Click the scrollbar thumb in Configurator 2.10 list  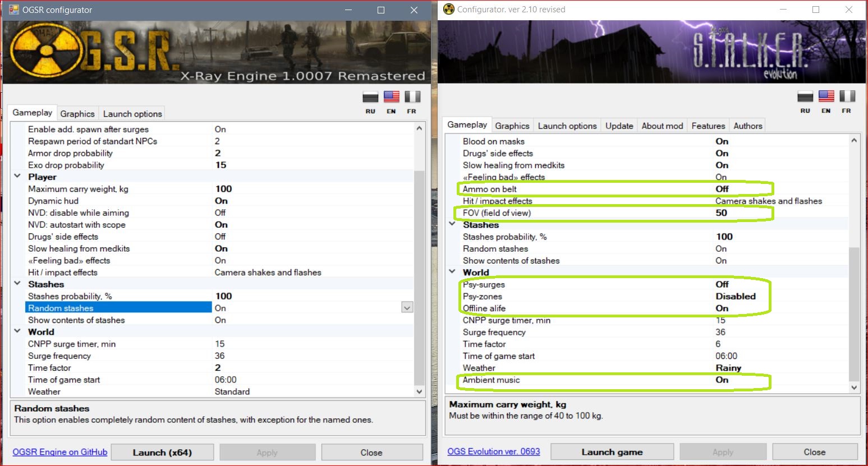click(x=854, y=314)
